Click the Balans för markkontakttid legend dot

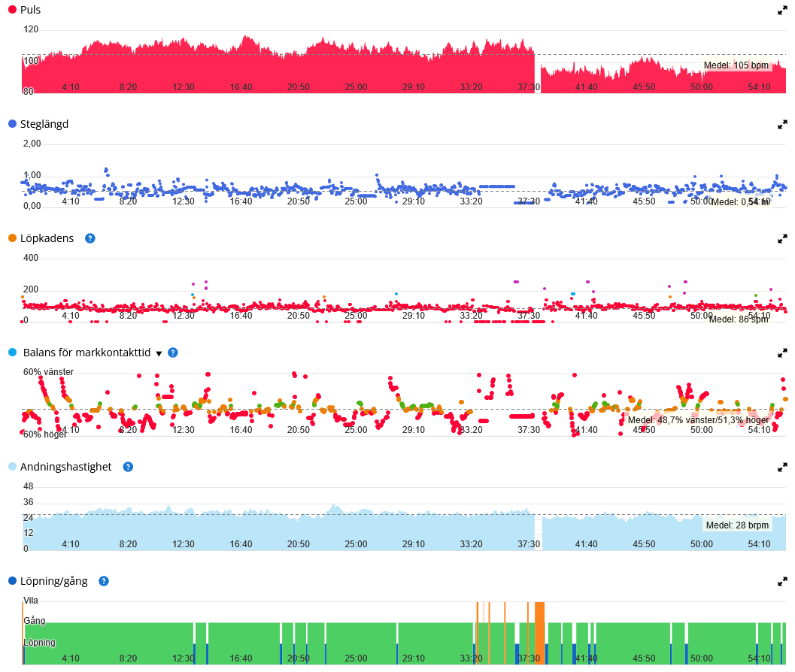pos(13,353)
